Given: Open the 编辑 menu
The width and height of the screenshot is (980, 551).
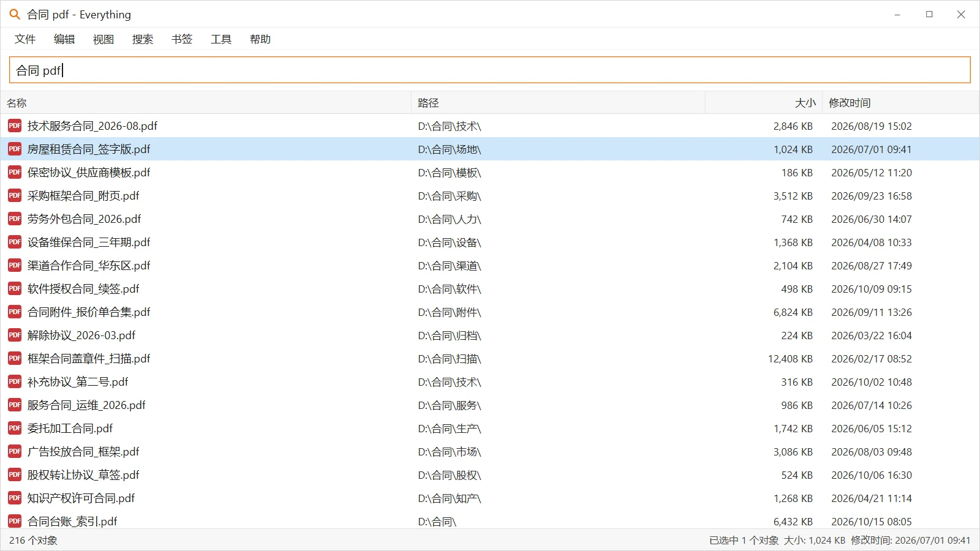Looking at the screenshot, I should [x=64, y=39].
